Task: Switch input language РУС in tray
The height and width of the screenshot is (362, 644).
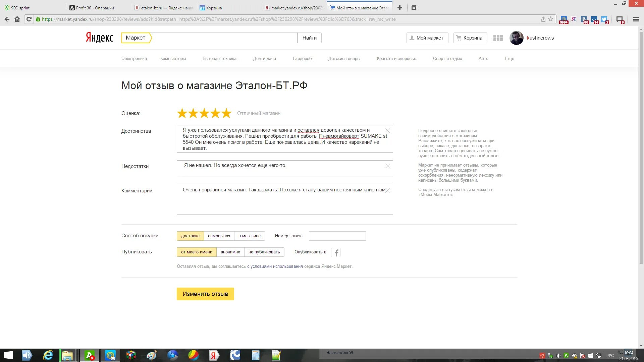Action: tap(610, 356)
